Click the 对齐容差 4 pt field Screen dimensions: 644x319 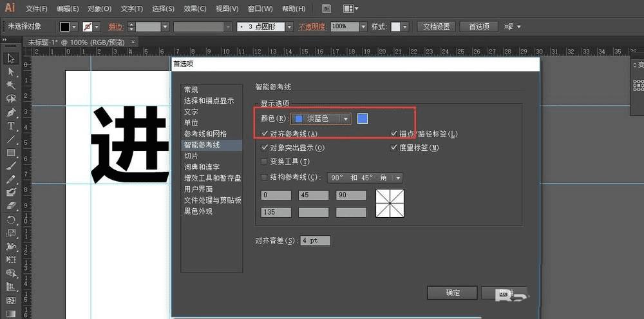[x=315, y=241]
